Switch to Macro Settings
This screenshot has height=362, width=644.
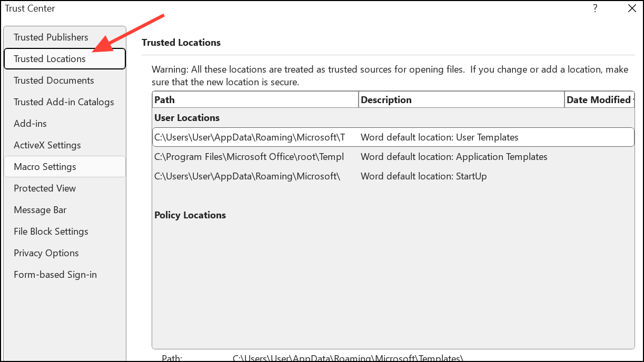[x=44, y=166]
